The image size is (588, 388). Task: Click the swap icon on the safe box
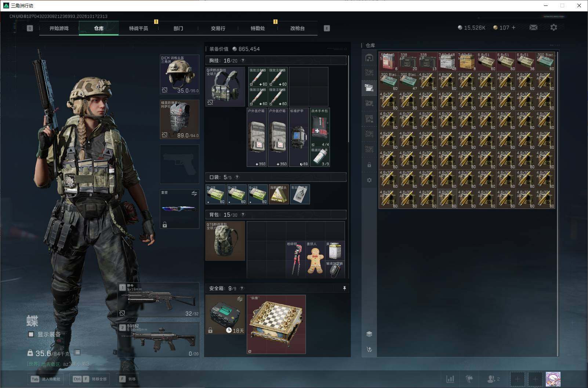pos(240,299)
